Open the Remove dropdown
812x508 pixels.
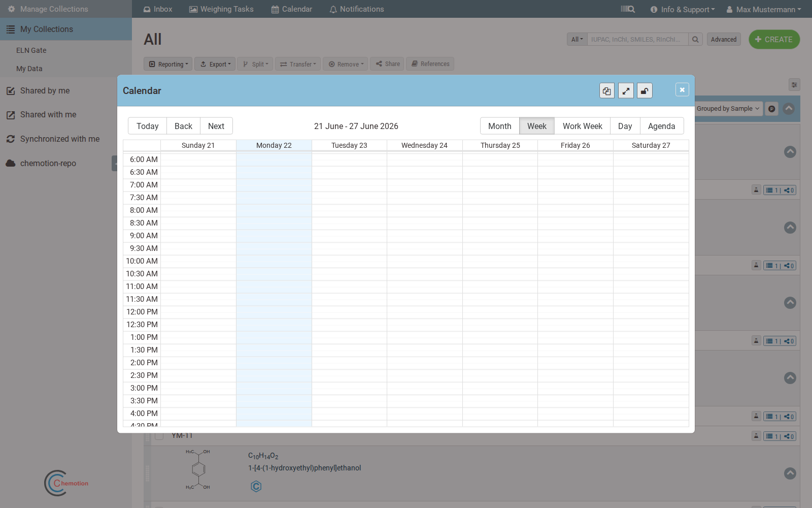click(x=346, y=64)
